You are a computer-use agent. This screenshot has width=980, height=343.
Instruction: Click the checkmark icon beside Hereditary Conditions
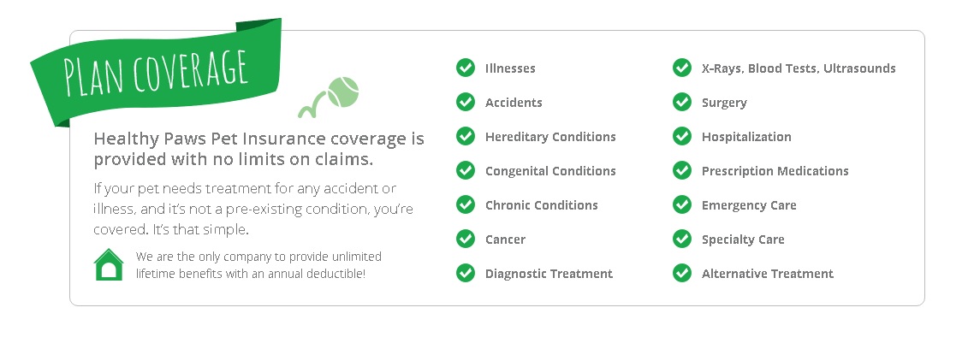tap(466, 136)
